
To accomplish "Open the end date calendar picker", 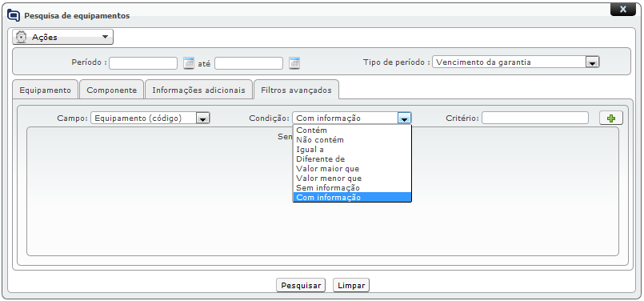I will 294,63.
